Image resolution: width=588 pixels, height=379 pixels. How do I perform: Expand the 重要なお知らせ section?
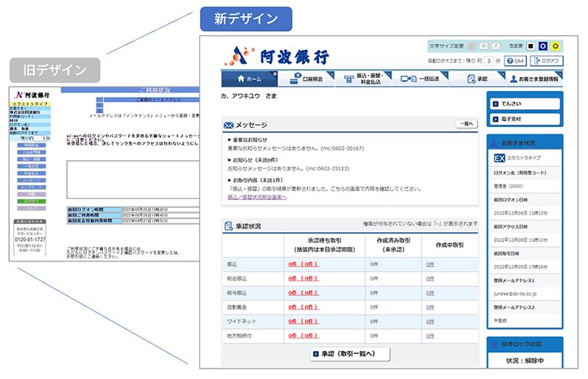point(248,140)
